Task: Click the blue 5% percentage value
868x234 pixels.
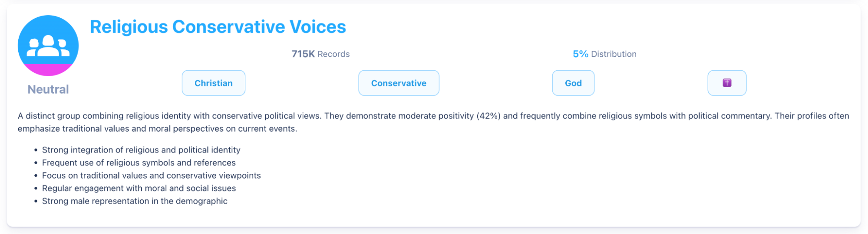Action: [580, 54]
